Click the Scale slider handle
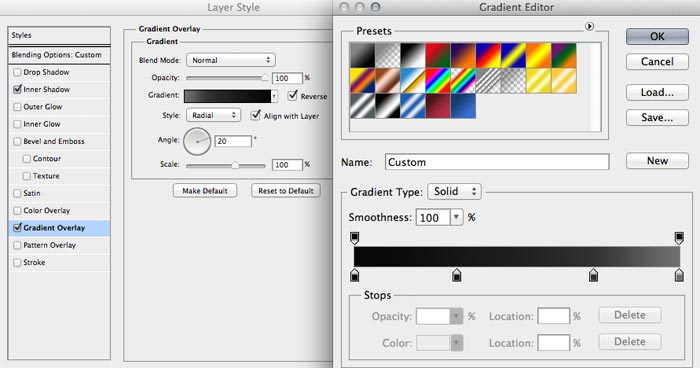The height and width of the screenshot is (368, 700). [x=235, y=165]
